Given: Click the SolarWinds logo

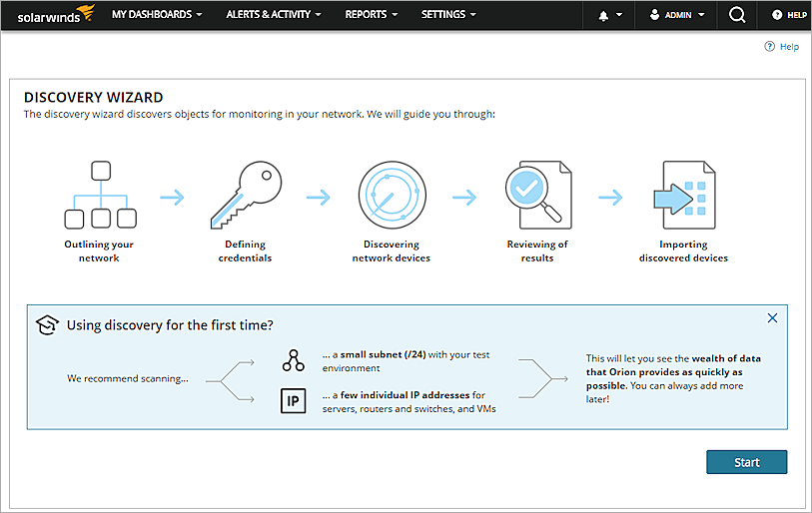Looking at the screenshot, I should [x=50, y=15].
